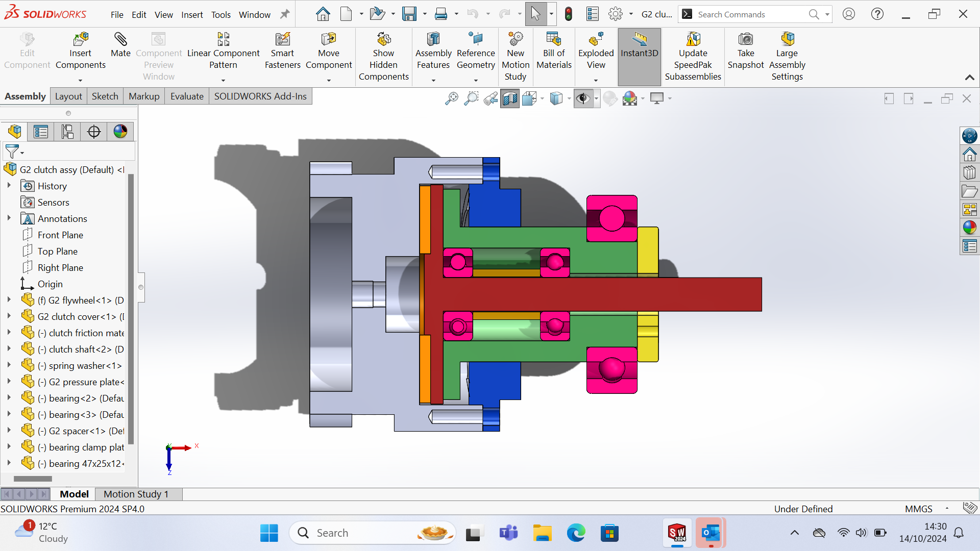The image size is (980, 551).
Task: Click MMGS unit system in status bar
Action: pyautogui.click(x=918, y=509)
